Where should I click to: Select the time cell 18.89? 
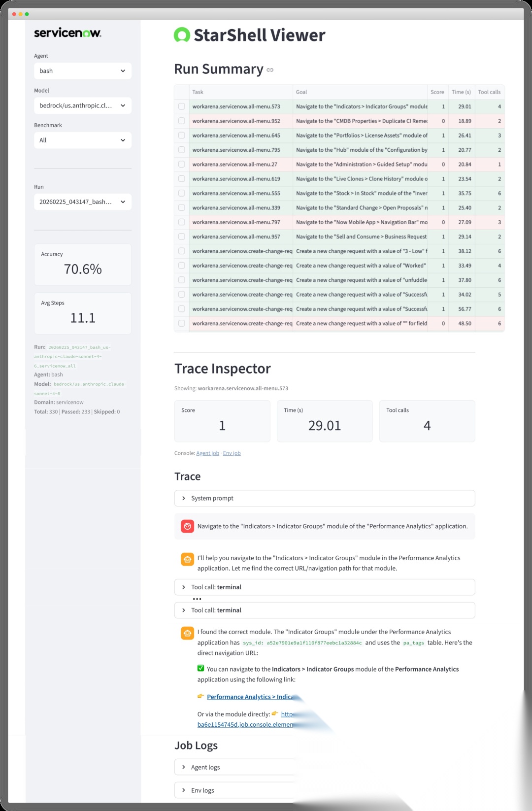point(462,121)
